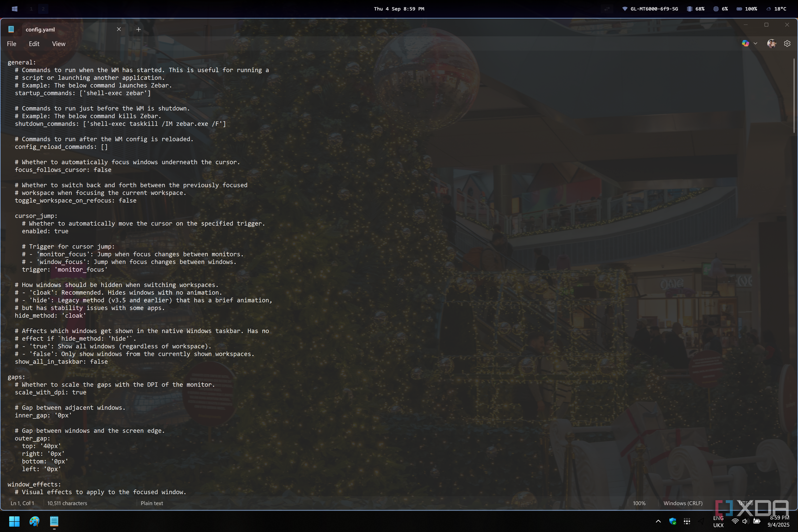Click the 'outer_gap:' line
The height and width of the screenshot is (532, 798).
pos(32,438)
